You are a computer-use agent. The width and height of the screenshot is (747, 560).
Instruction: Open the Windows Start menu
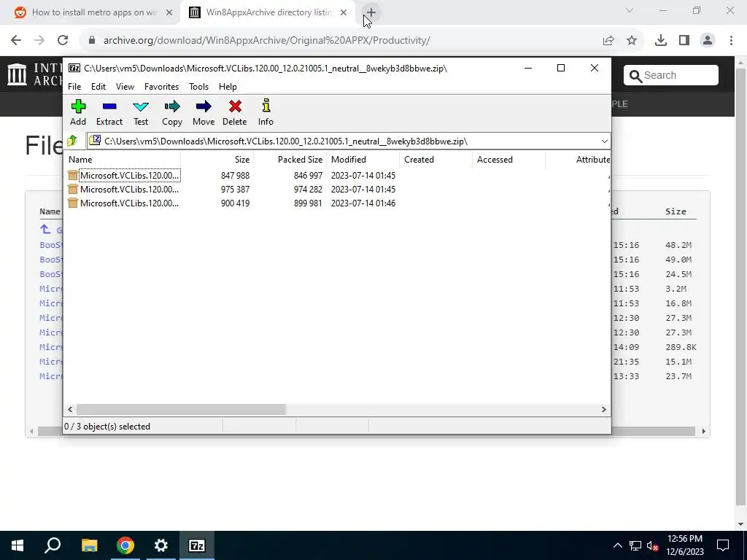click(x=18, y=545)
